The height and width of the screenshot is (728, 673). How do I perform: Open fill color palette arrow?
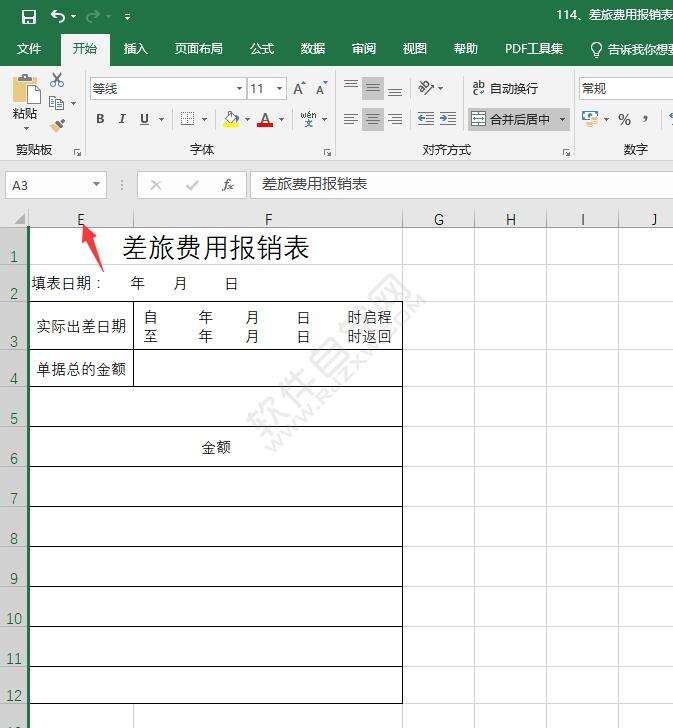(x=247, y=119)
